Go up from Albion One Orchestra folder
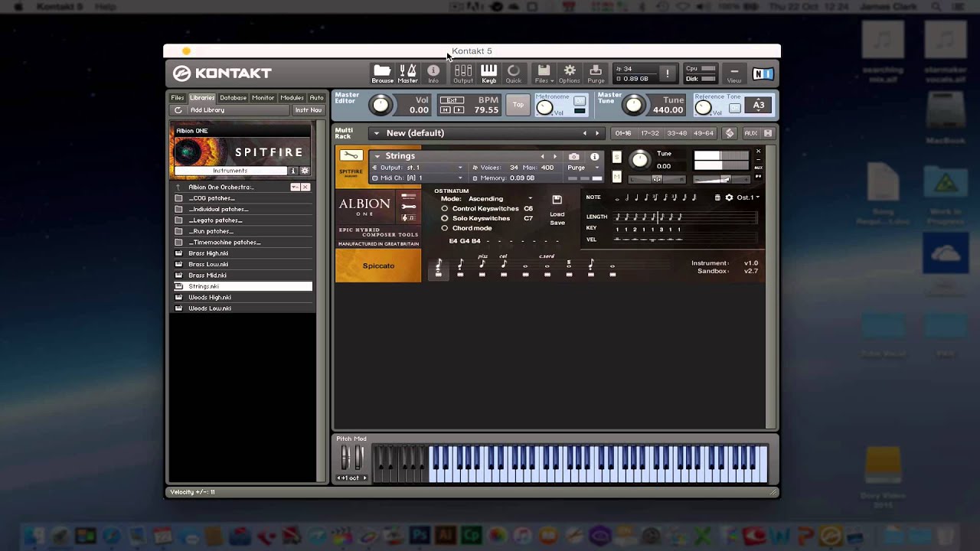 pyautogui.click(x=178, y=187)
